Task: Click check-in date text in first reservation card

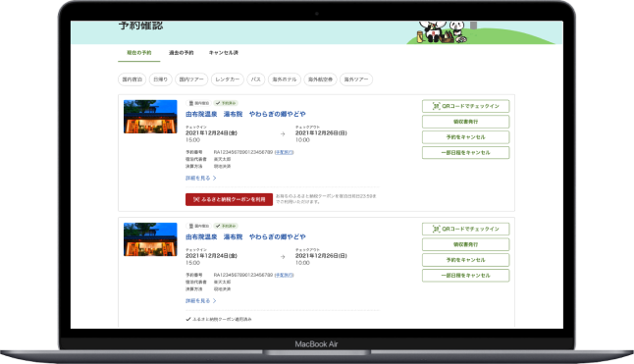Action: point(211,132)
